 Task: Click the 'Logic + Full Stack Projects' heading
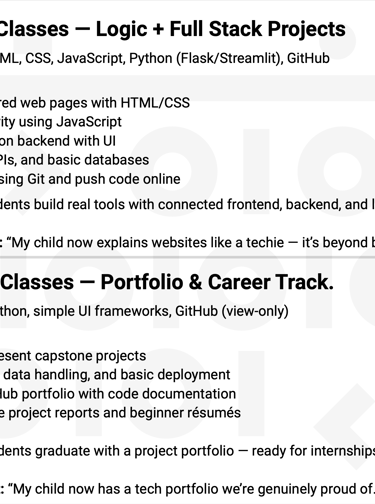221,29
